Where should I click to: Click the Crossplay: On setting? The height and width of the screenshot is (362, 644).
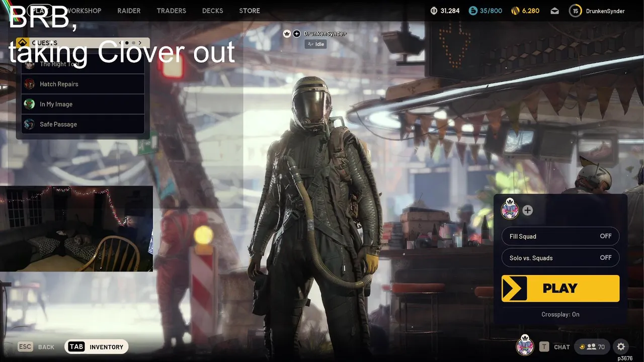pyautogui.click(x=560, y=314)
